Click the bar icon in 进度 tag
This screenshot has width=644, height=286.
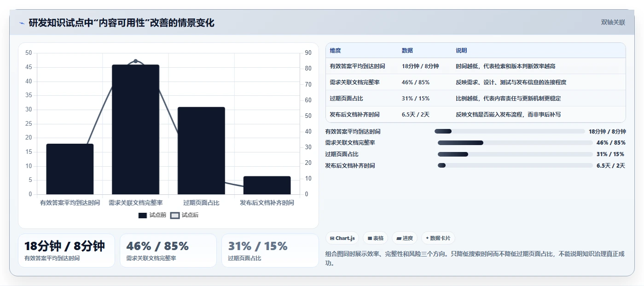(x=399, y=239)
